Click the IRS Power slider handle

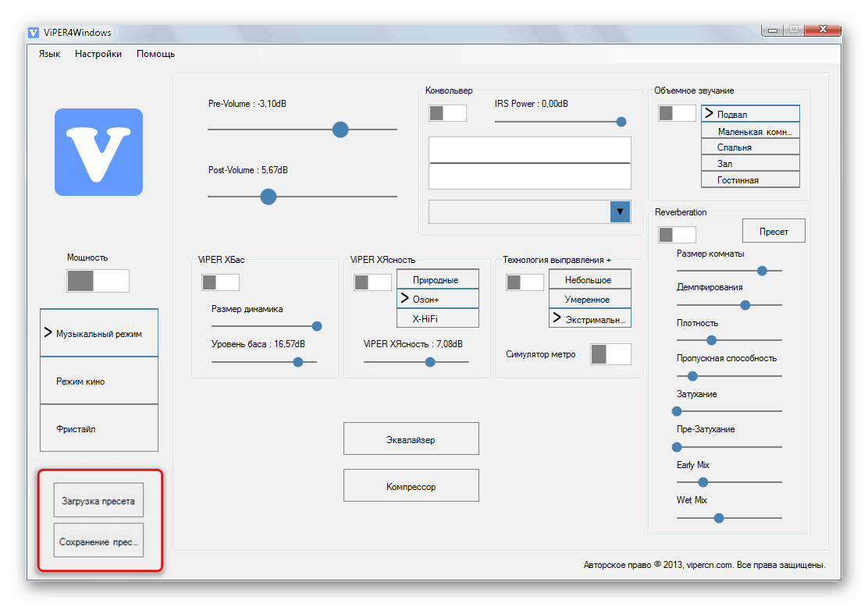coord(621,122)
